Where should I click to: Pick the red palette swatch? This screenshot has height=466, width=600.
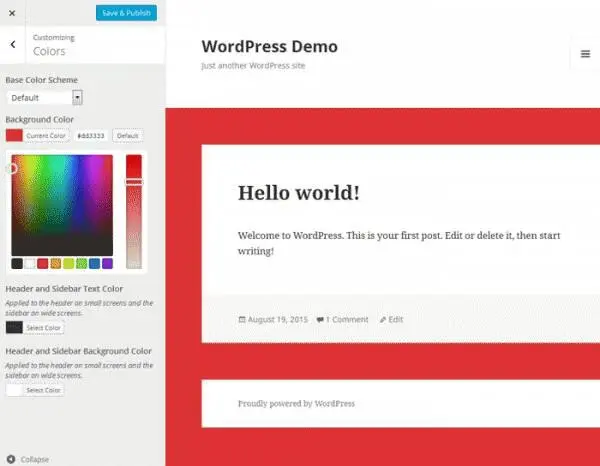[43, 263]
